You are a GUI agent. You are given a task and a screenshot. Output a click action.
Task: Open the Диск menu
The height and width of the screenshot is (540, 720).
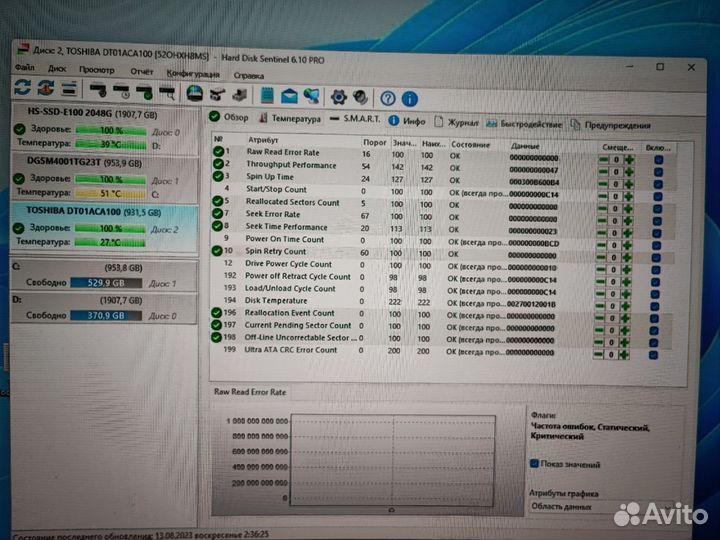[57, 68]
